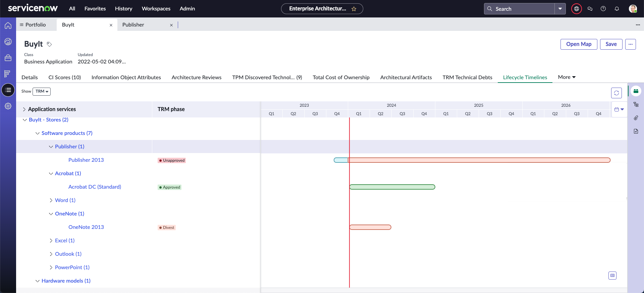Expand the Excel group chevron
Image resolution: width=644 pixels, height=293 pixels.
click(x=51, y=241)
